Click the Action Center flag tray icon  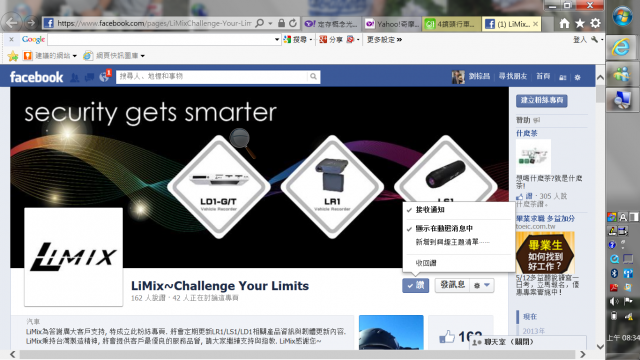click(x=629, y=302)
